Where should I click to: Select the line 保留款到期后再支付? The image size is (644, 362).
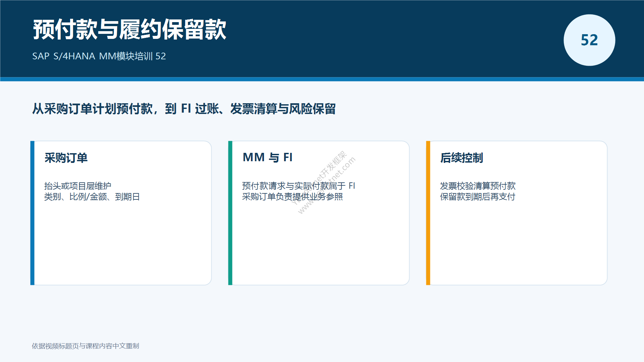[x=477, y=196]
